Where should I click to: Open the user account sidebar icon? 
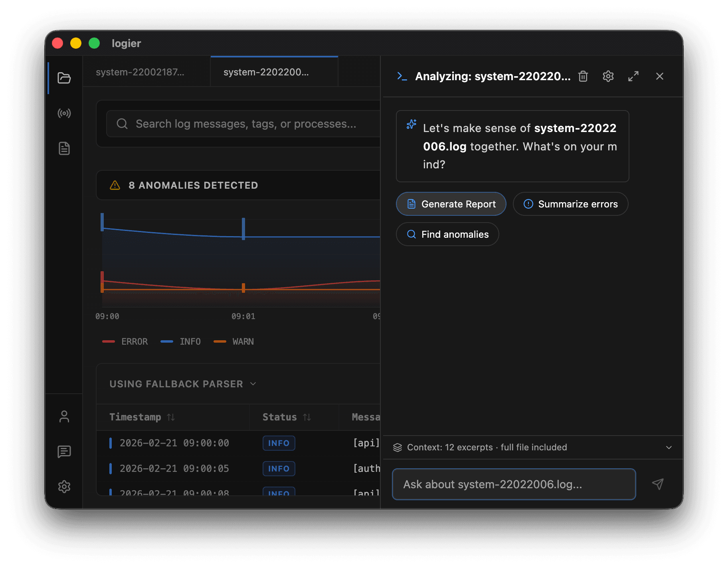(x=64, y=416)
